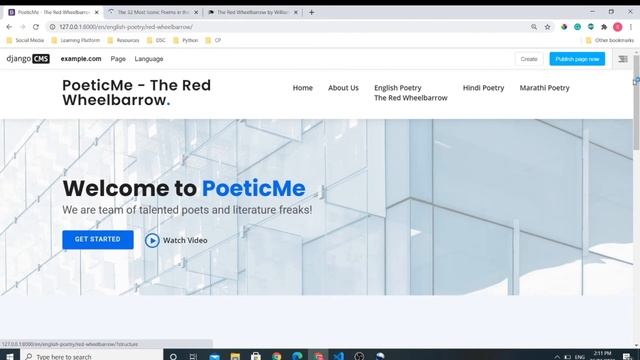
Task: Click the Create button
Action: click(529, 59)
